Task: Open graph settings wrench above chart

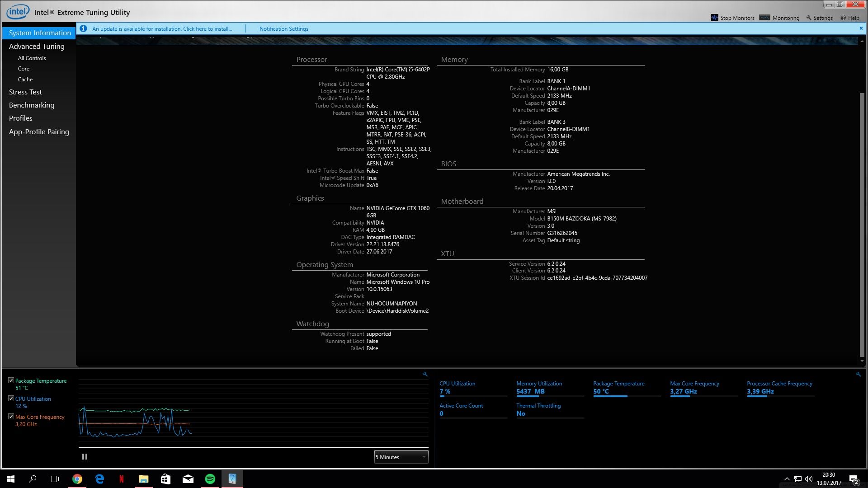Action: pyautogui.click(x=425, y=374)
